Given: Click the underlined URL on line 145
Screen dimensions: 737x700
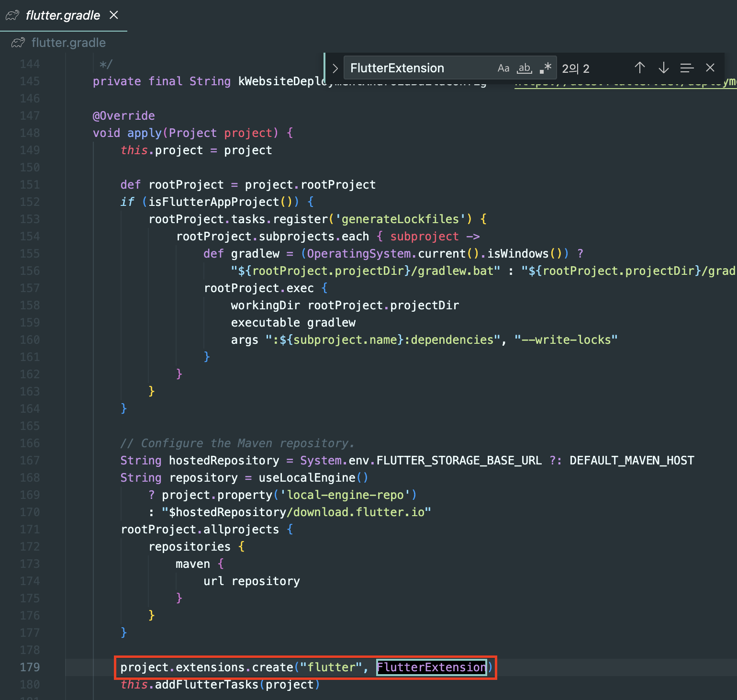Looking at the screenshot, I should tap(625, 82).
